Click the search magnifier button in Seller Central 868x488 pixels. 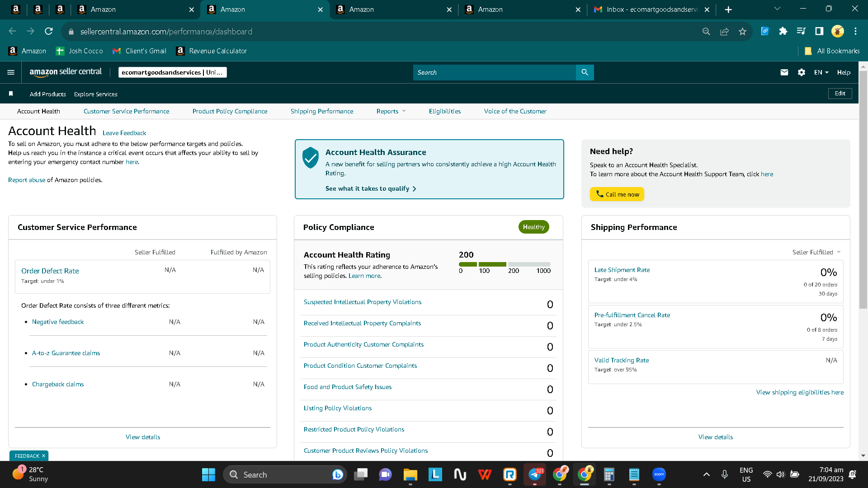[585, 72]
